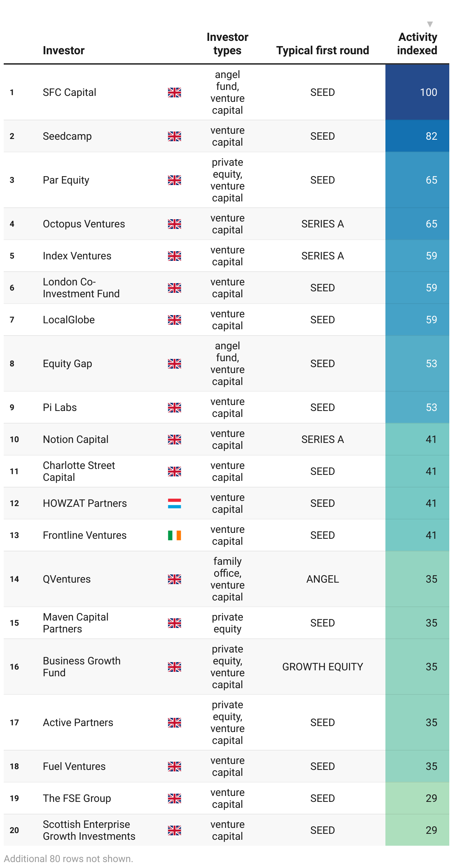
Task: Click the dark blue 100 activity cell
Action: [417, 93]
